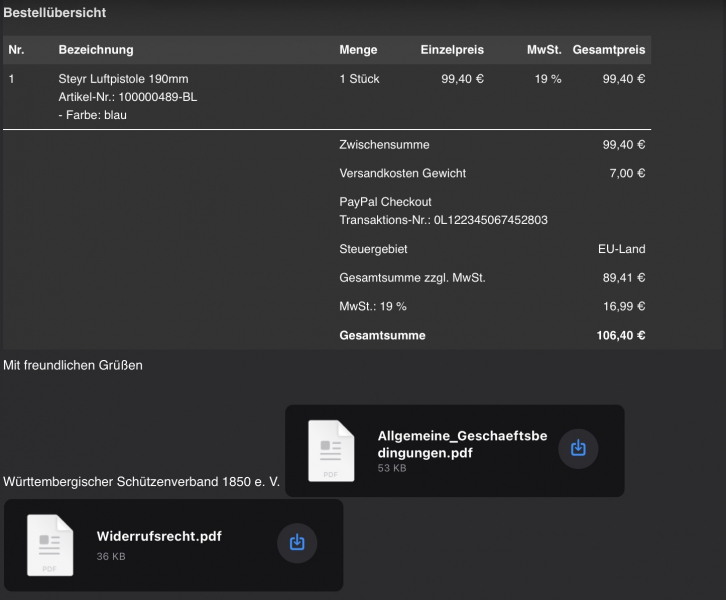
Task: Click the Versandkosten Gewicht row label
Action: (402, 173)
